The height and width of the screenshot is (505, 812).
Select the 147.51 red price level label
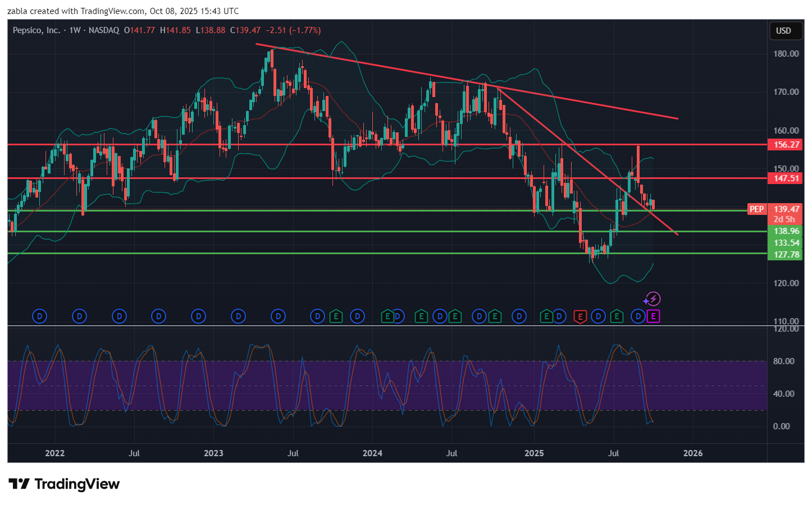(786, 178)
